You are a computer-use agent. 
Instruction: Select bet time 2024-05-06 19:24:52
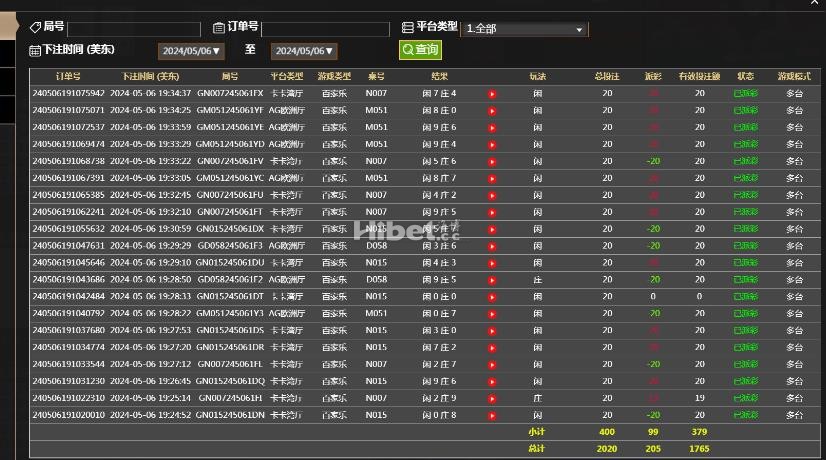point(150,415)
